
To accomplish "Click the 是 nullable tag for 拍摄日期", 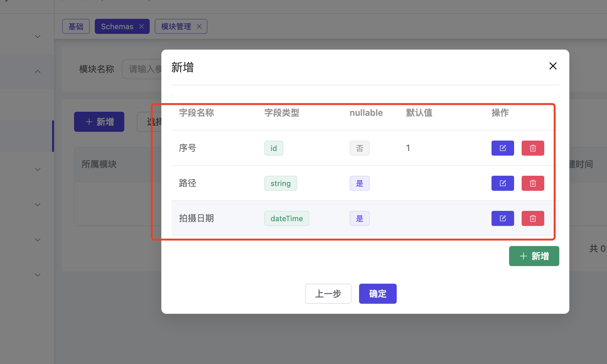I will (x=360, y=218).
